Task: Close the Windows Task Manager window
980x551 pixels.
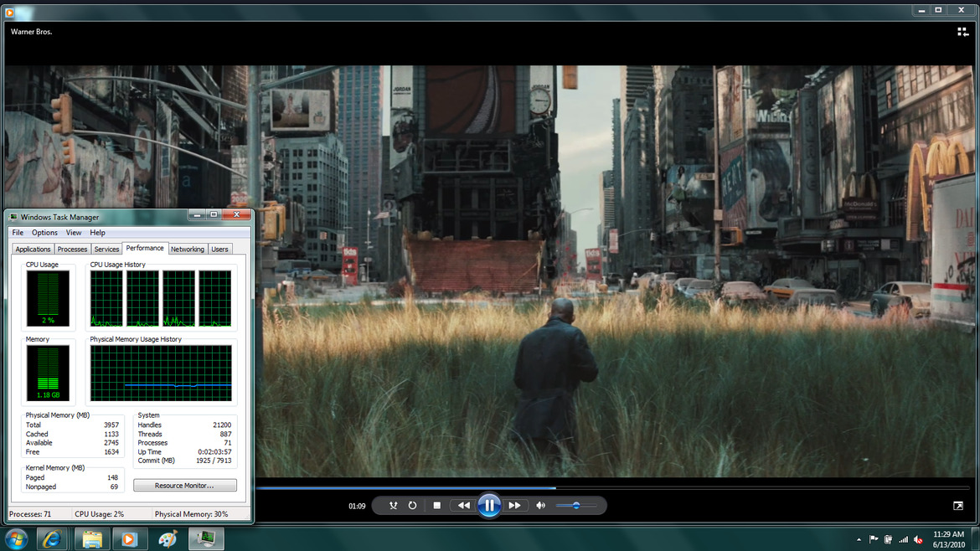Action: point(236,214)
